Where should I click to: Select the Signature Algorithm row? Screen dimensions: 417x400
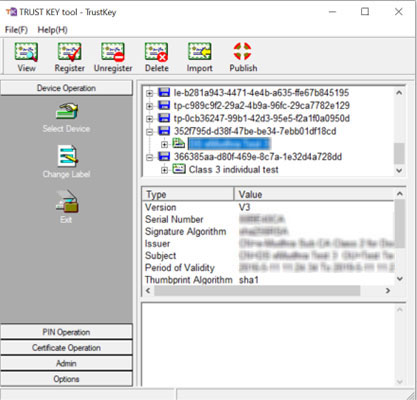(268, 231)
